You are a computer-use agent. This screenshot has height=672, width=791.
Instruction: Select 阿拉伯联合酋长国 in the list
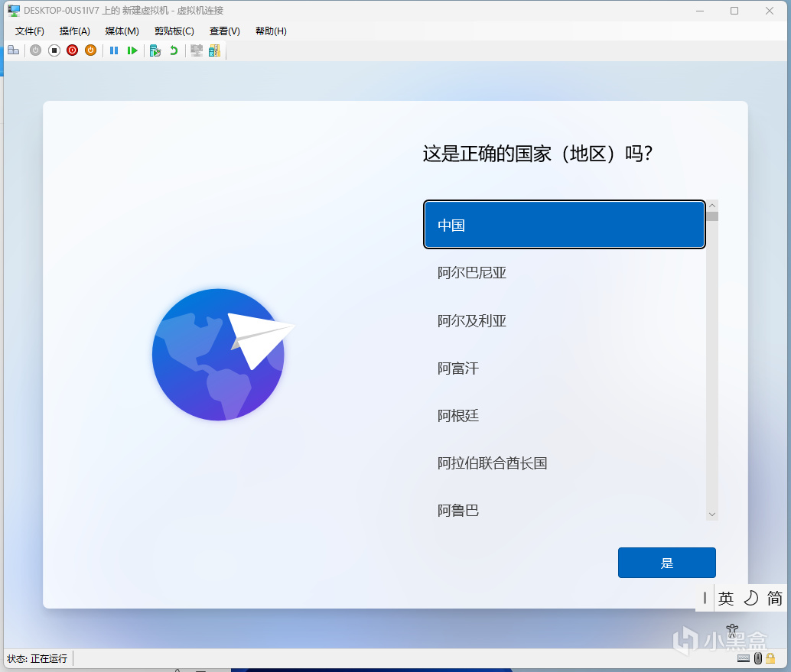pos(564,463)
